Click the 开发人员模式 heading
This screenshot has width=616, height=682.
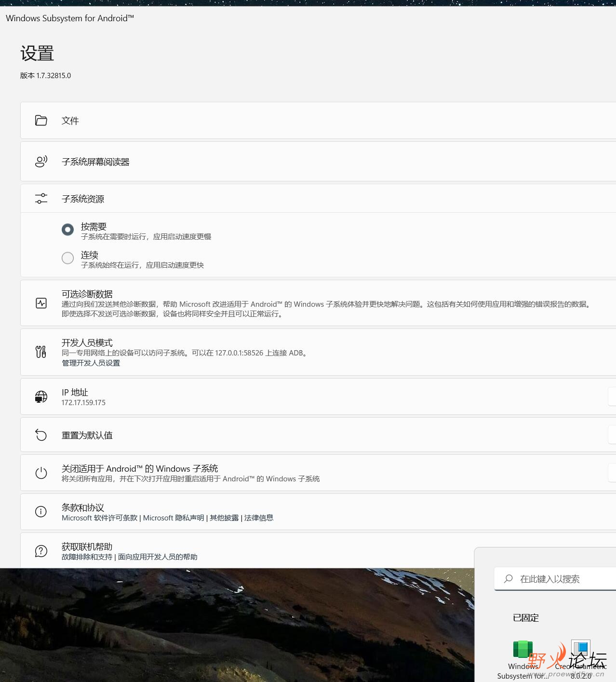(x=87, y=342)
